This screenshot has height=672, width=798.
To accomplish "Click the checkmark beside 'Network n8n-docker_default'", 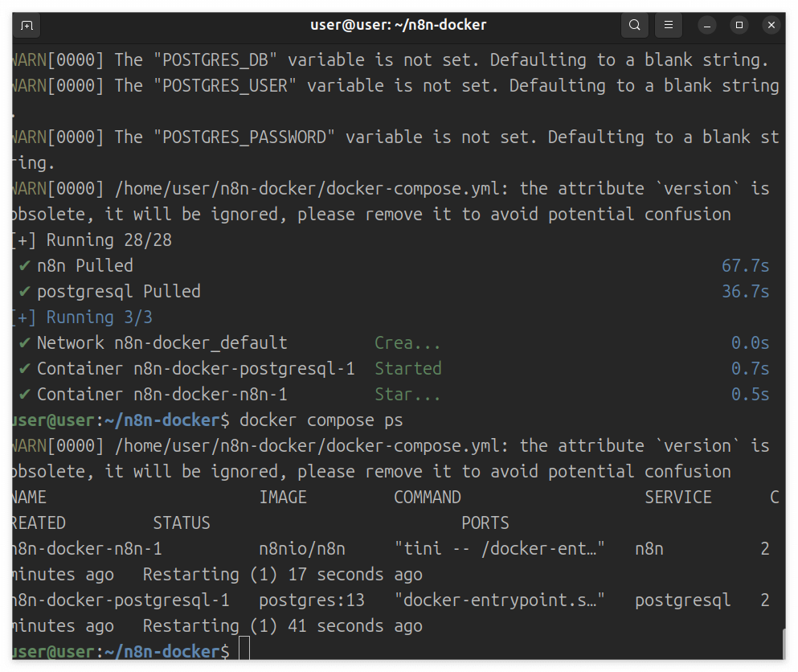I will click(24, 343).
